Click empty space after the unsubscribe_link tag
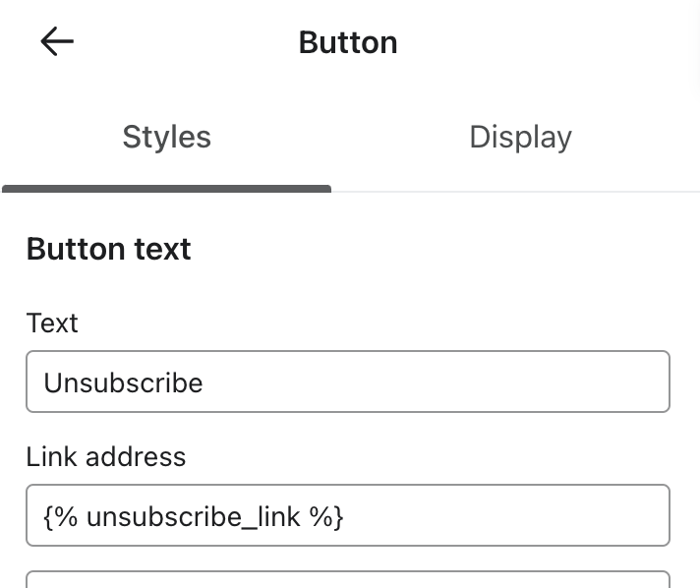The height and width of the screenshot is (588, 700). click(x=501, y=515)
